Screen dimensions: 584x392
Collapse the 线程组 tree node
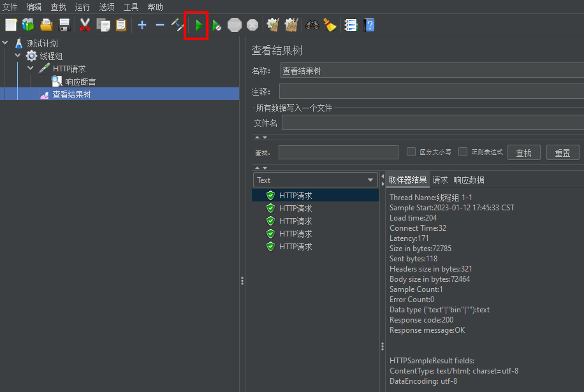17,55
